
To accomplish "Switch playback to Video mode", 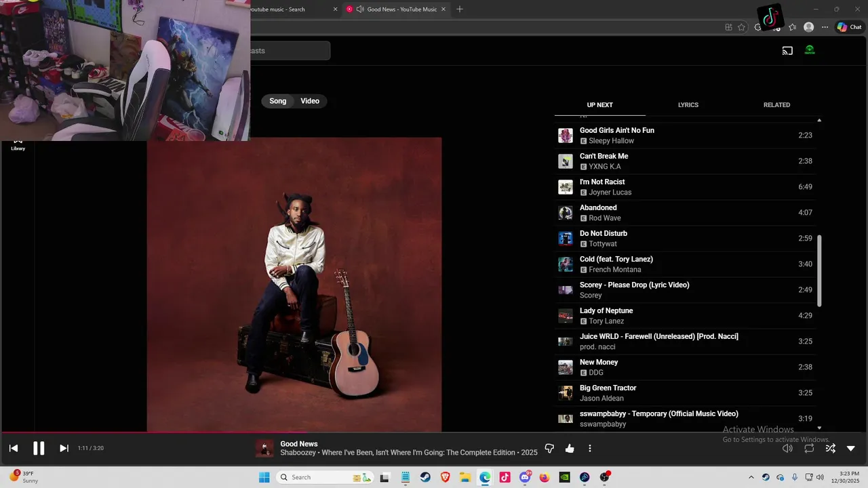I will click(x=310, y=101).
